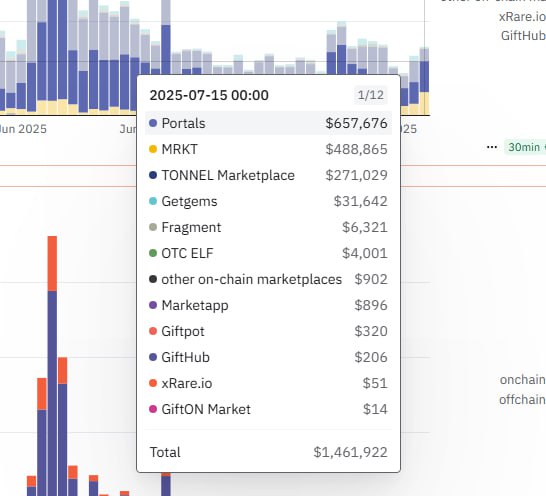Click the Total $1,461,922 value
546x496 pixels.
(x=350, y=452)
